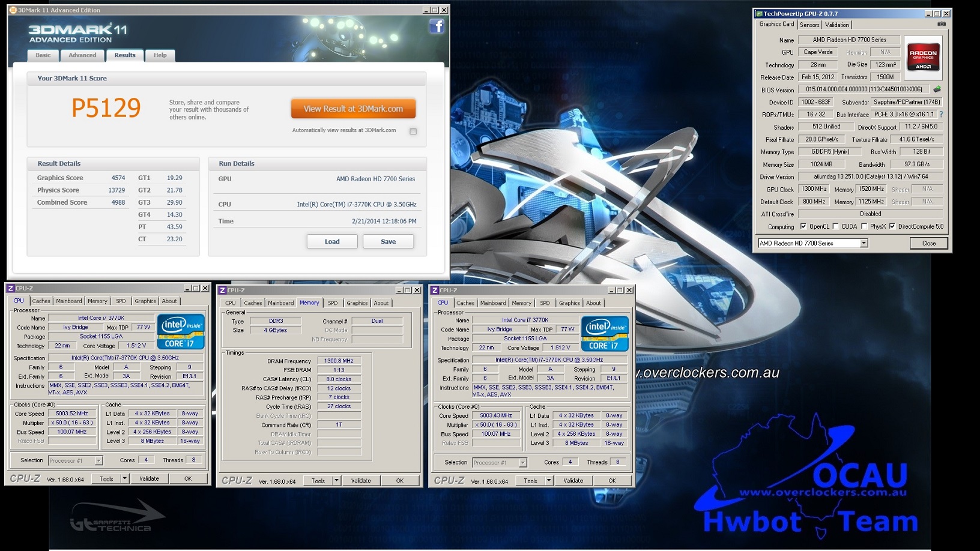Click the Combined Score value 4988
The image size is (980, 551).
pos(118,202)
